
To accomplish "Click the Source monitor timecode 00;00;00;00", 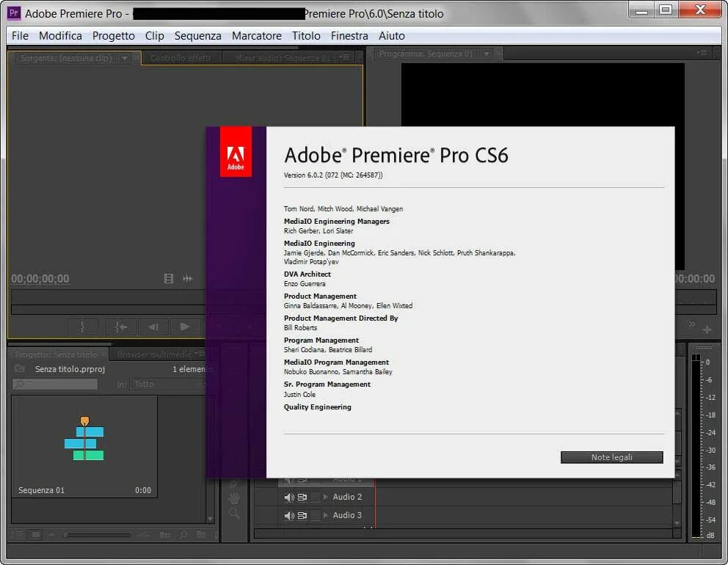I will [40, 279].
